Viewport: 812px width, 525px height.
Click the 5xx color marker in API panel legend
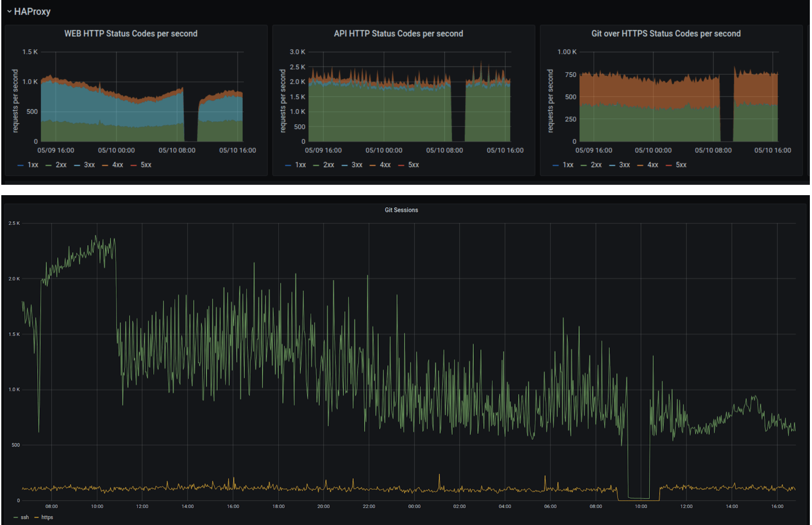pos(401,164)
